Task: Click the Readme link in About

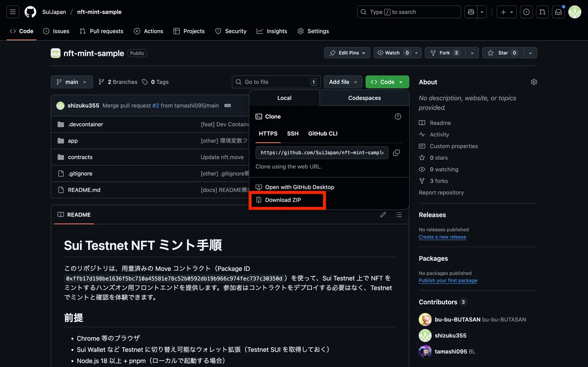Action: tap(440, 123)
